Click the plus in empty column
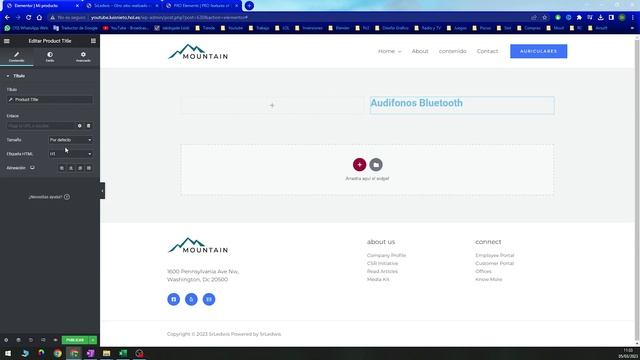 [x=272, y=105]
